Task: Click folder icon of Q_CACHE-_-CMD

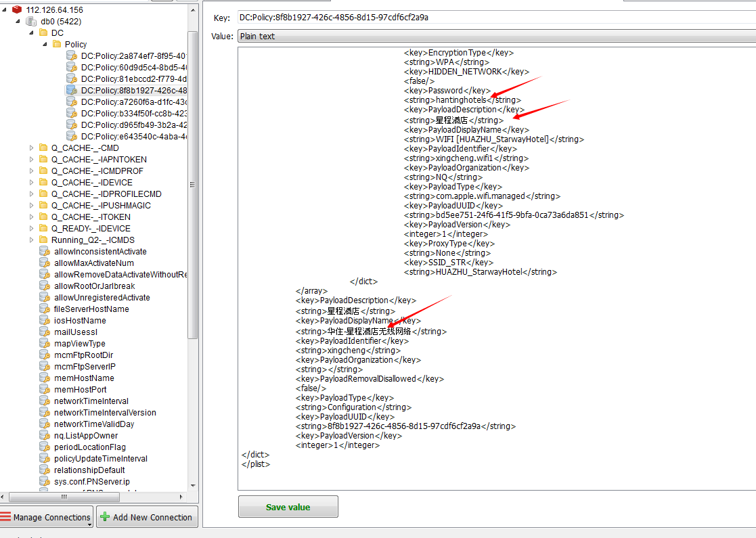Action: (x=43, y=148)
